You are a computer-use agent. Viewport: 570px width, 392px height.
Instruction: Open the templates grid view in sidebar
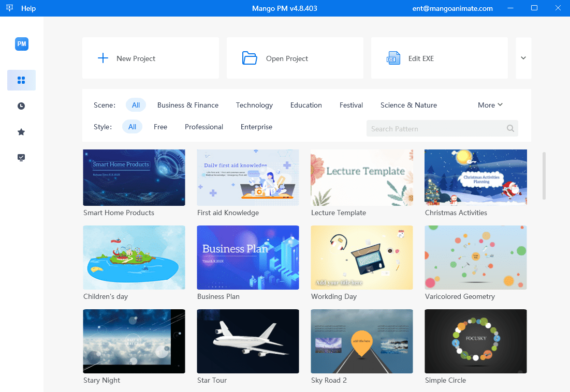pos(21,80)
